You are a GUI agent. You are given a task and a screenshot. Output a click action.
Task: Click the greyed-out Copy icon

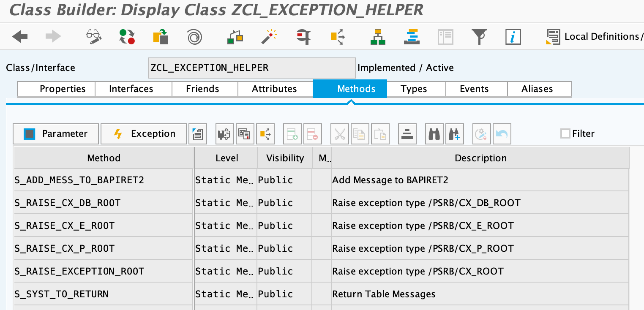360,134
